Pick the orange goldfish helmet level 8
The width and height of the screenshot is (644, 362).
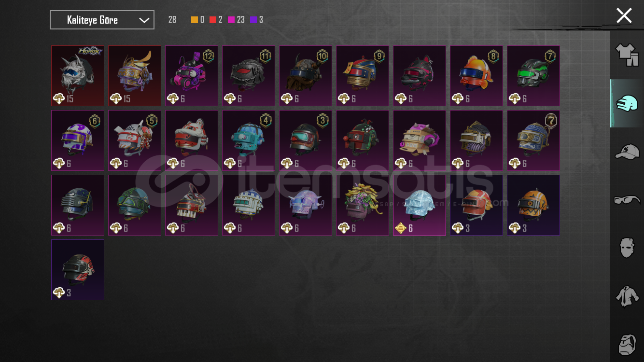pyautogui.click(x=476, y=76)
